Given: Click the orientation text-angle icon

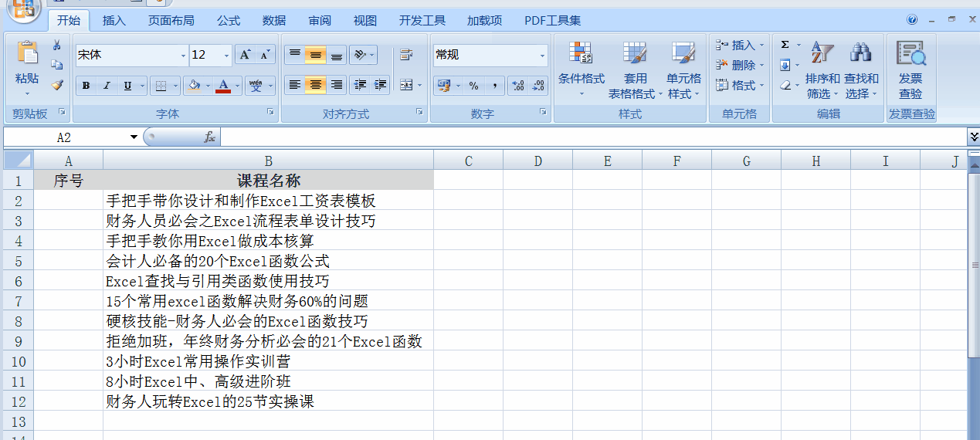Looking at the screenshot, I should coord(359,55).
